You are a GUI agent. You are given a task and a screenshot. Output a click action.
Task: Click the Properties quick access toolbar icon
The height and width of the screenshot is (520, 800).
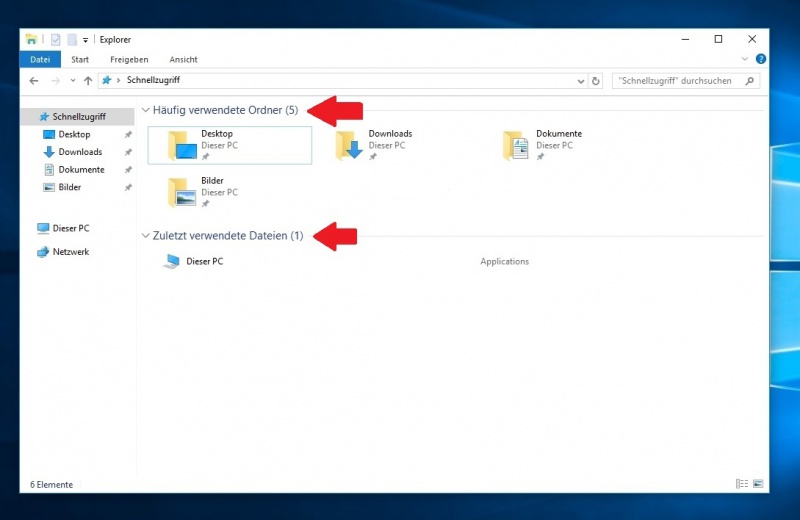tap(56, 39)
